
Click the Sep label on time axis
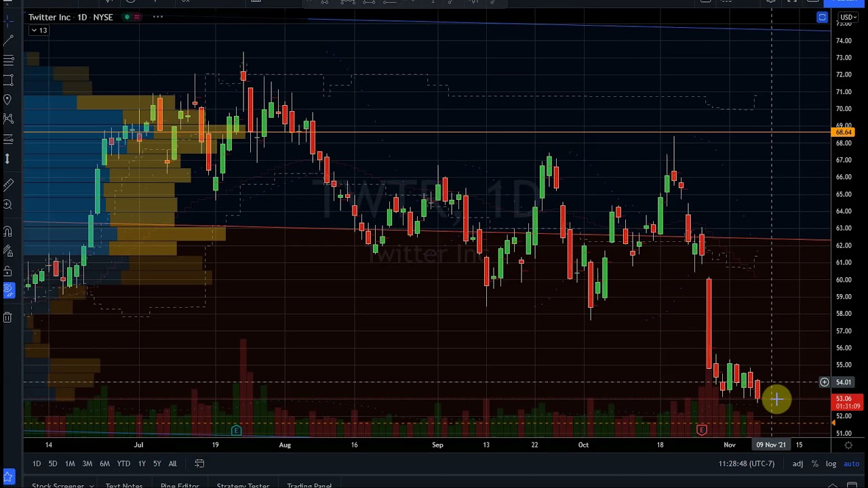tap(437, 445)
